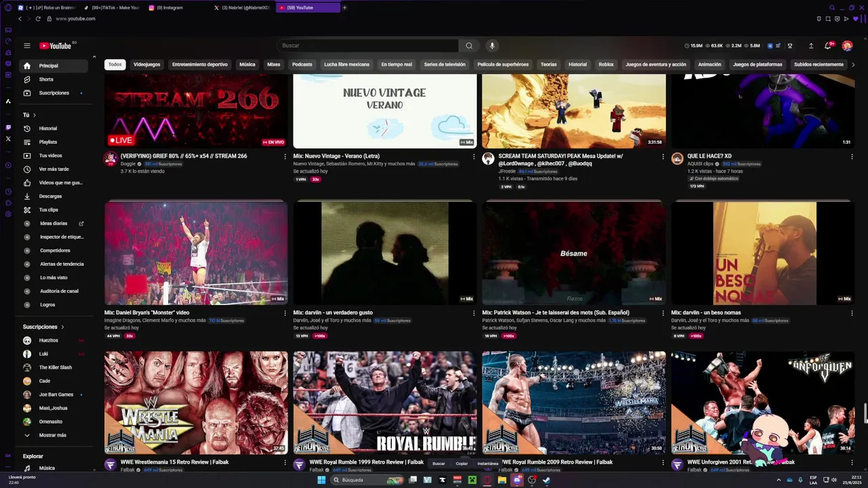Collapse the sidebar with up chevron
The width and height of the screenshot is (868, 488).
(x=94, y=57)
